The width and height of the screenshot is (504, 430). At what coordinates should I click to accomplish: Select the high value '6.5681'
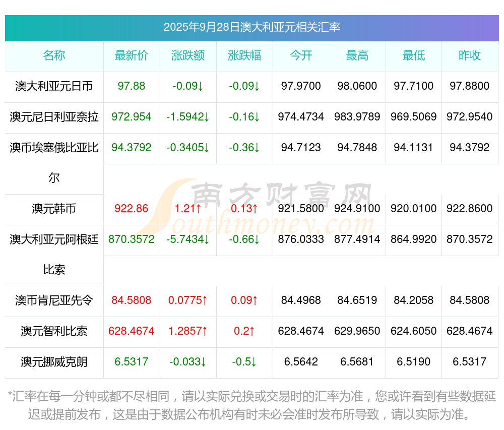click(x=357, y=362)
